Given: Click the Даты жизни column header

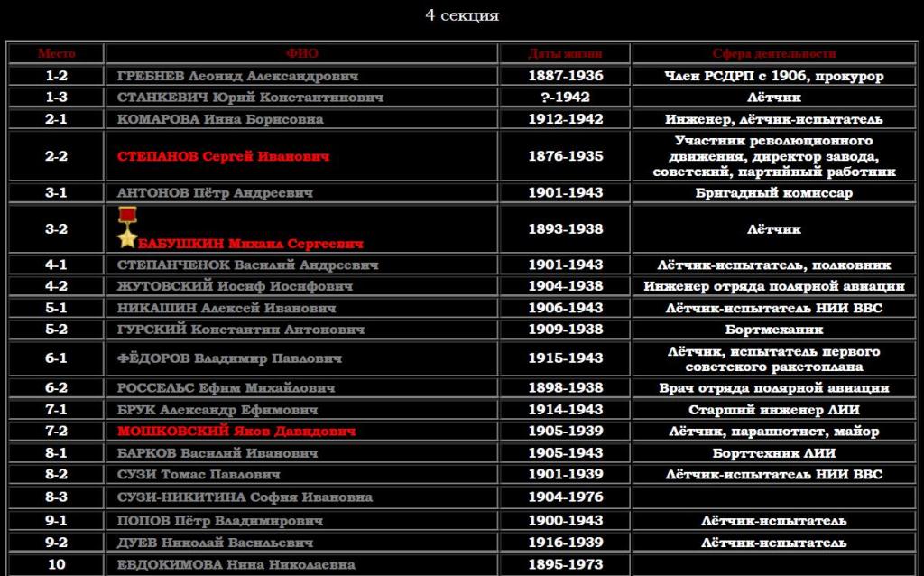Looking at the screenshot, I should click(x=565, y=54).
